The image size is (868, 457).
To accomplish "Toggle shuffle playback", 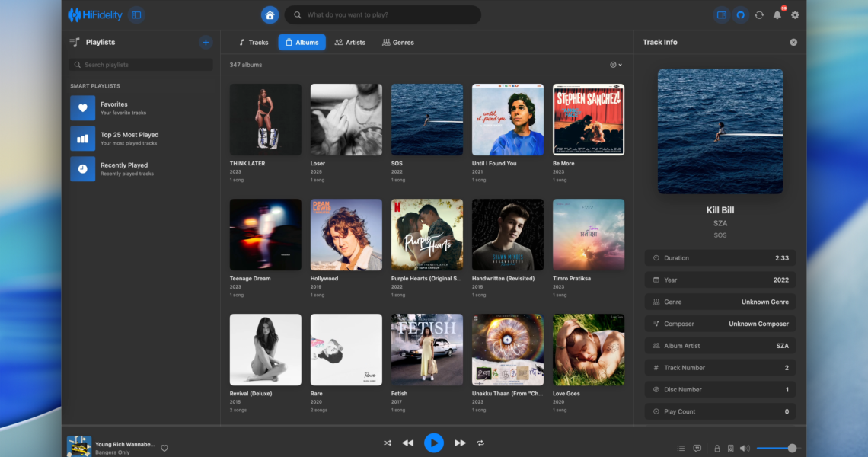I will tap(388, 443).
